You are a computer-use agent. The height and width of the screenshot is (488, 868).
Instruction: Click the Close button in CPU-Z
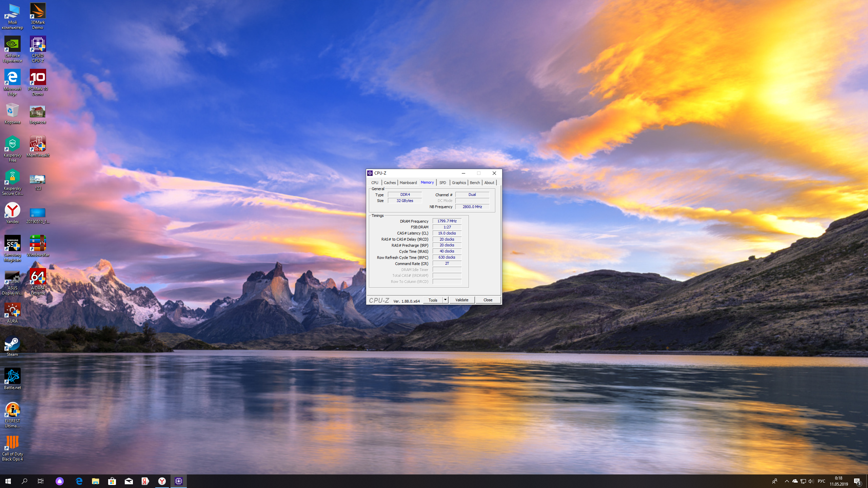[488, 300]
